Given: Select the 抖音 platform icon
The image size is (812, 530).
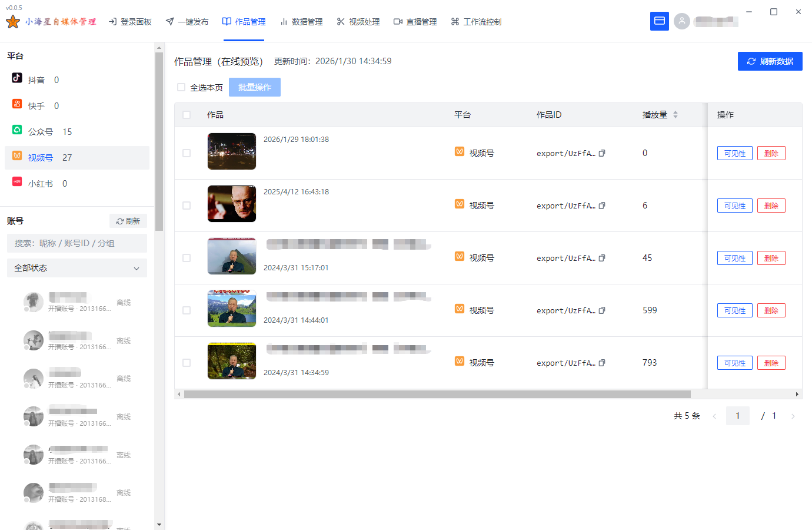Looking at the screenshot, I should click(x=16, y=79).
